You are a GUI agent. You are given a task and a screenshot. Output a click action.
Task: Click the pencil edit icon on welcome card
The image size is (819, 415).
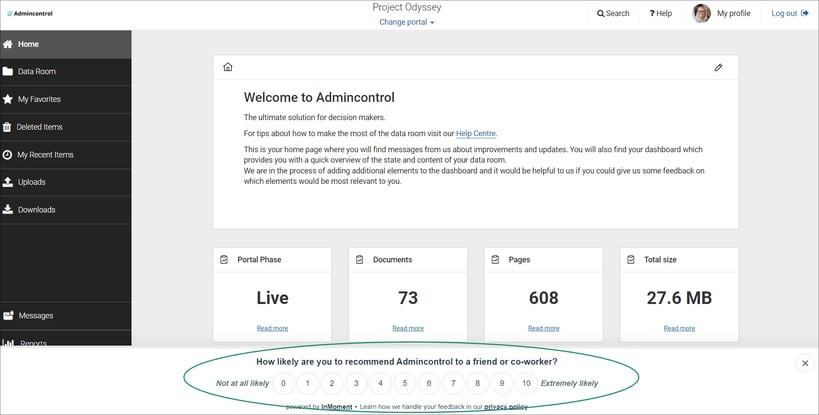click(718, 67)
